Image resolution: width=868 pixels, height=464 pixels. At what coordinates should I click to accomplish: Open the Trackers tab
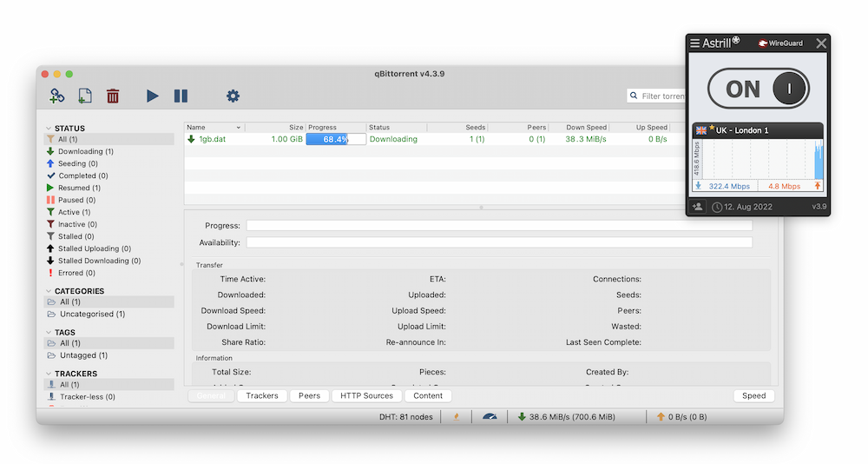262,396
